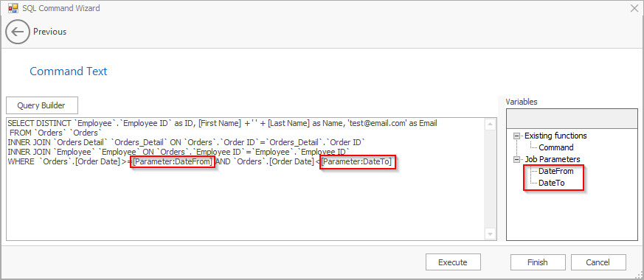Select the DateFrom job parameter
This screenshot has height=280, width=644.
(x=555, y=172)
